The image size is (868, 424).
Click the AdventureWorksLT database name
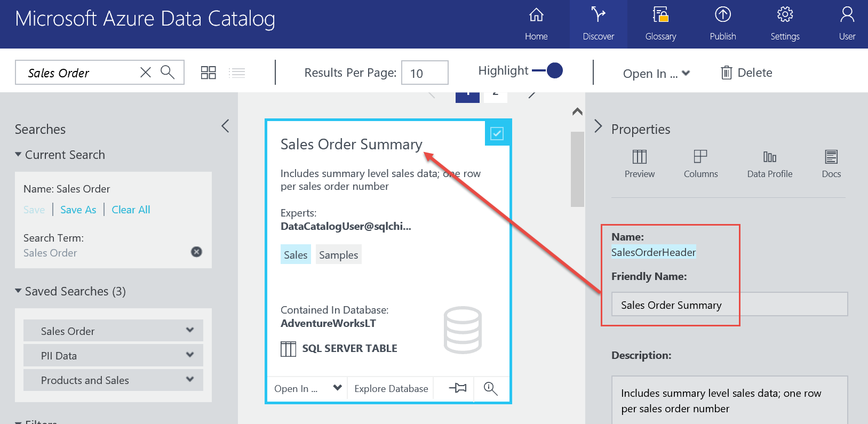[328, 323]
